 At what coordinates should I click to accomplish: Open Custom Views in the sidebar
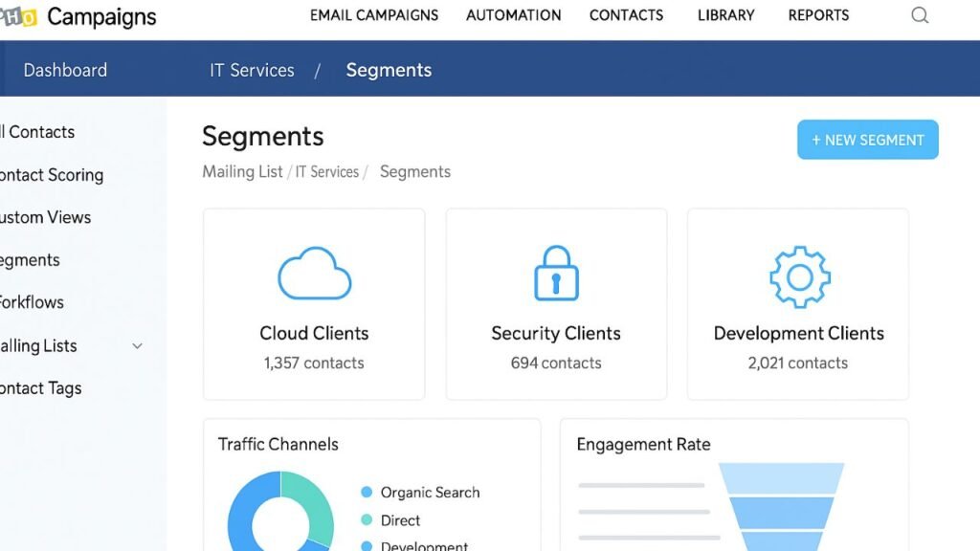tap(45, 217)
